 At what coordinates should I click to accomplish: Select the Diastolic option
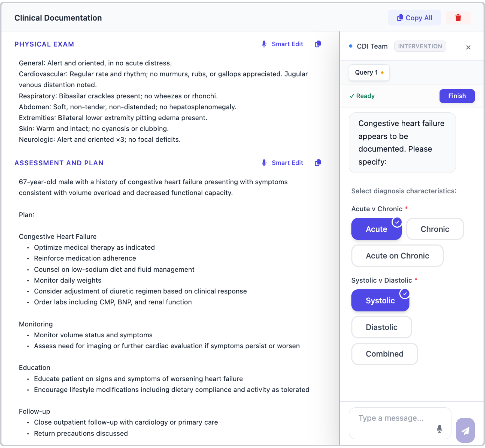pyautogui.click(x=381, y=327)
